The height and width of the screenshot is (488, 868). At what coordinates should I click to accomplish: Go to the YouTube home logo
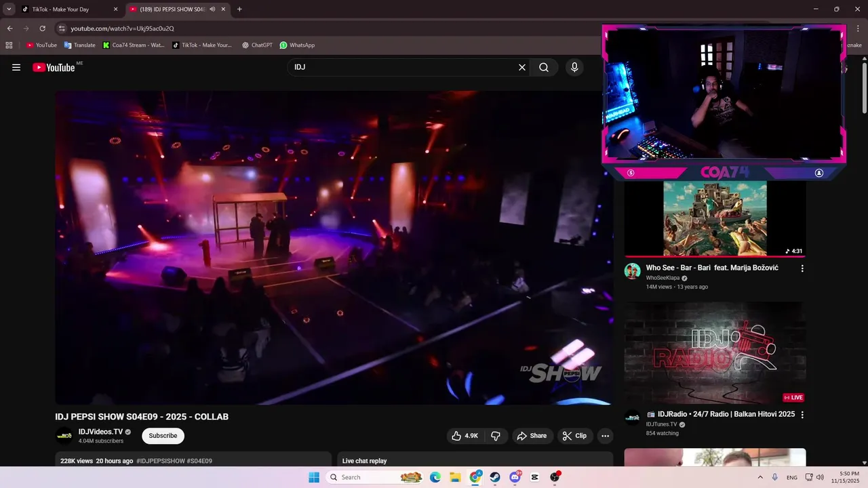(x=54, y=67)
